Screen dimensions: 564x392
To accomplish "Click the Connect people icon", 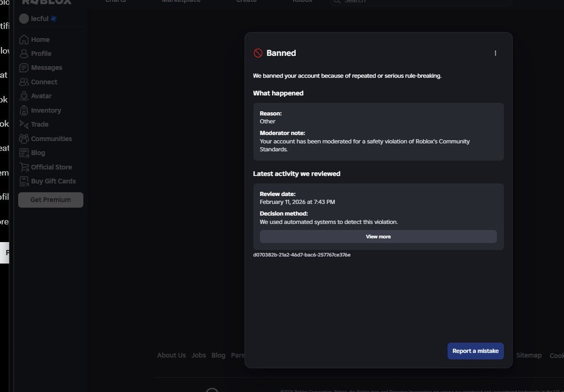I will coord(24,82).
